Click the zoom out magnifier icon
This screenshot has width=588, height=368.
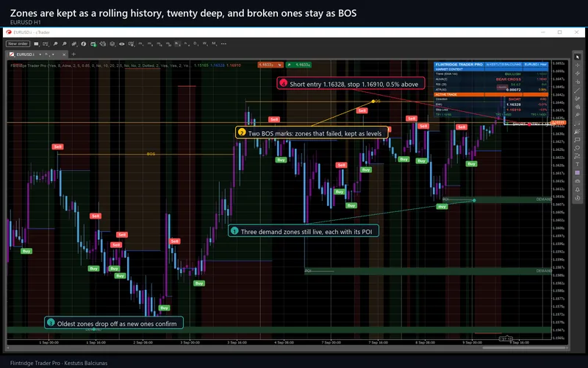pos(65,44)
